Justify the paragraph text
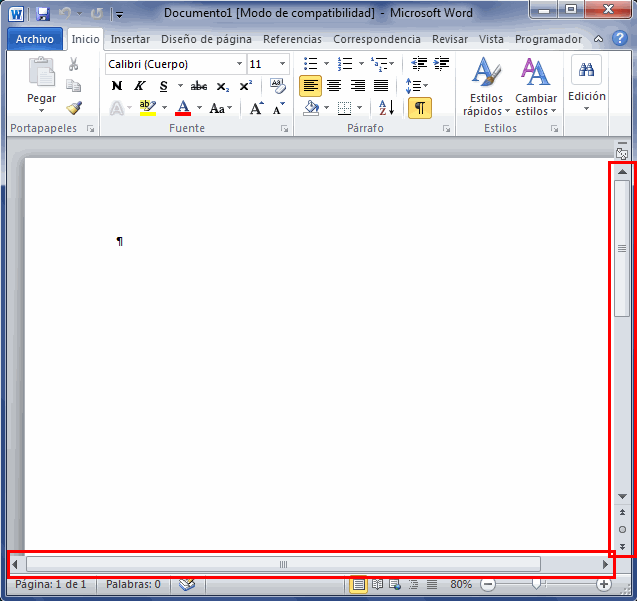The height and width of the screenshot is (601, 637). [381, 86]
